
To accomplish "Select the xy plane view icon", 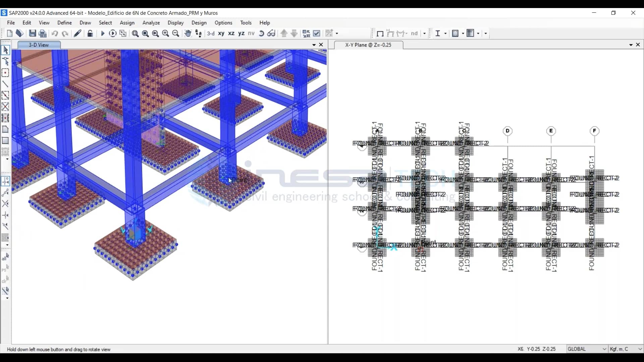I will pos(221,33).
